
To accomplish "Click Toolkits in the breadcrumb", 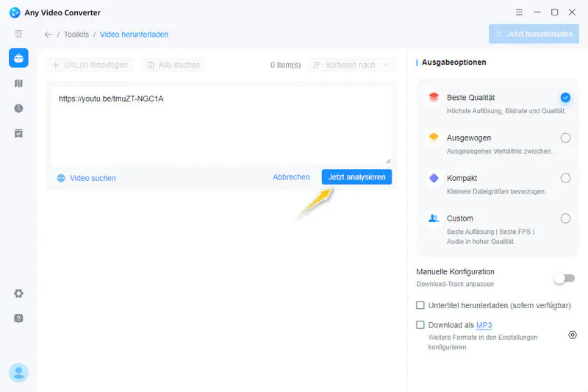I will 77,35.
